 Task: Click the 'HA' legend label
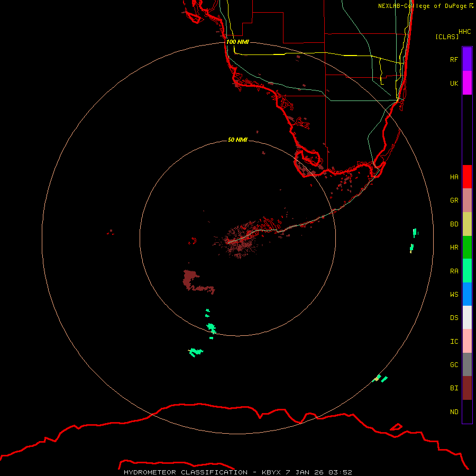coord(454,177)
